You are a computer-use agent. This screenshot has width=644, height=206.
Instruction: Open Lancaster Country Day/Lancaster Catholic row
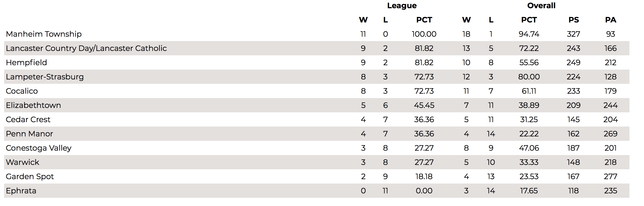[x=317, y=48]
